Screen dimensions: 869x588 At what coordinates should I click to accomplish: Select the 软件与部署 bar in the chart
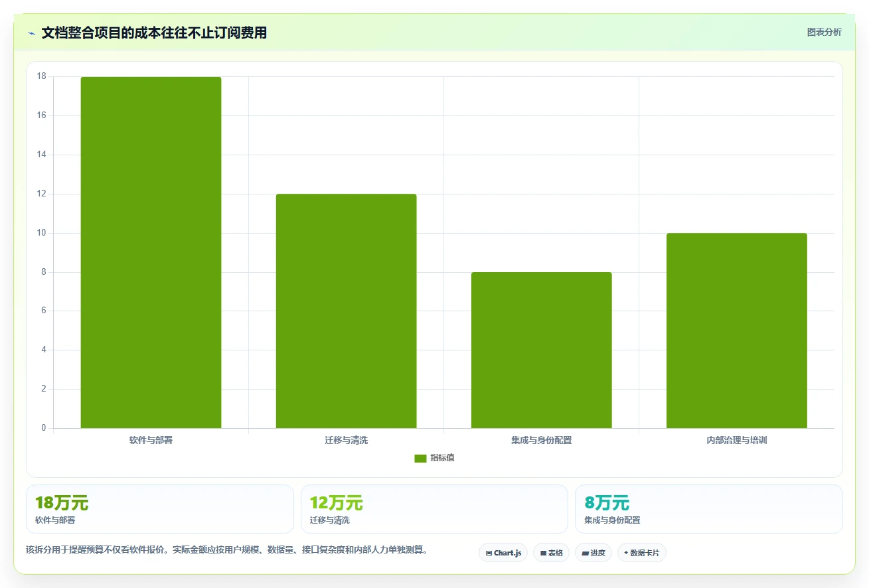151,252
